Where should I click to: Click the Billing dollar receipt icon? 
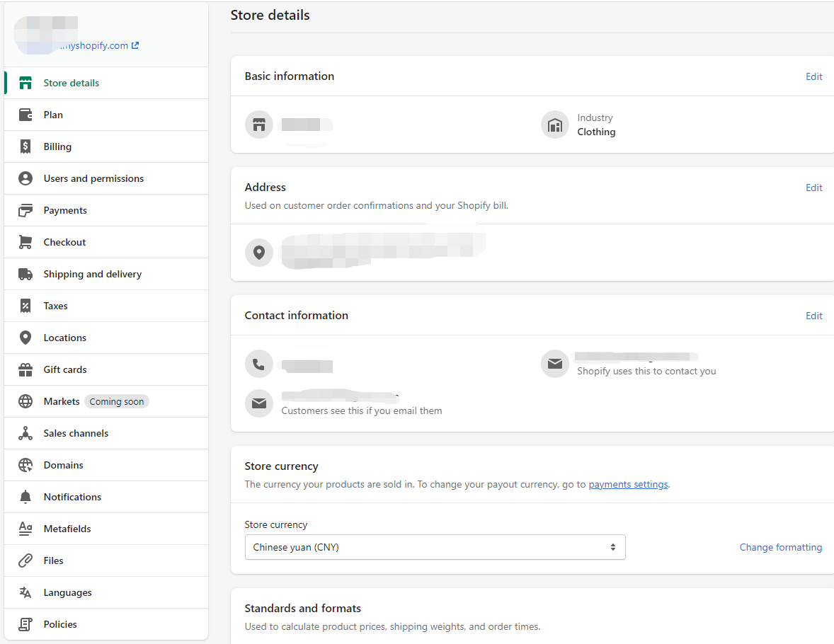(x=25, y=146)
